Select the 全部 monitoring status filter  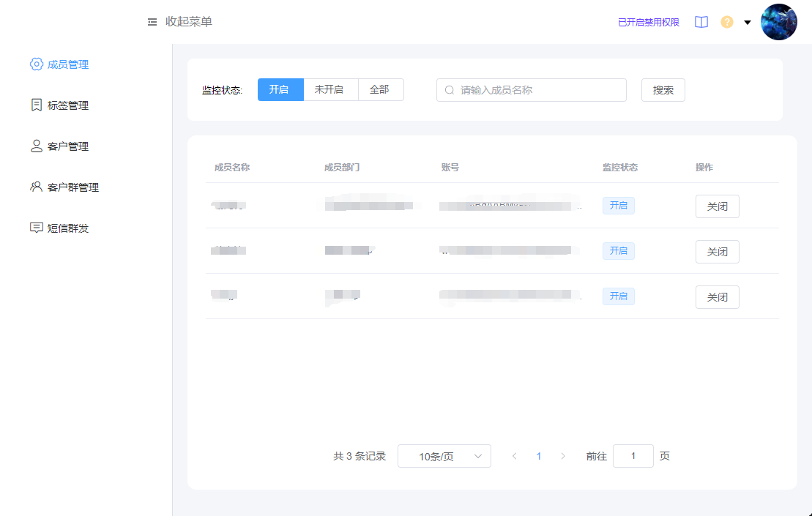tap(381, 89)
